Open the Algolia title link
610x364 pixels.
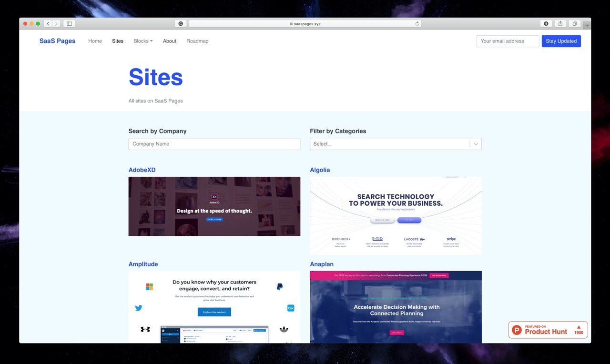[x=320, y=170]
